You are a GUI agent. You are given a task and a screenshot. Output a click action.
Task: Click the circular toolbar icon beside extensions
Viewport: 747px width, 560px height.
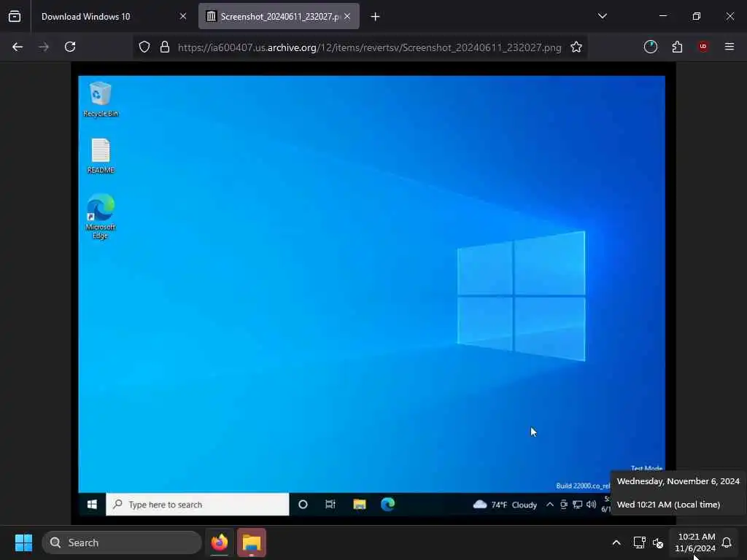[x=651, y=47]
